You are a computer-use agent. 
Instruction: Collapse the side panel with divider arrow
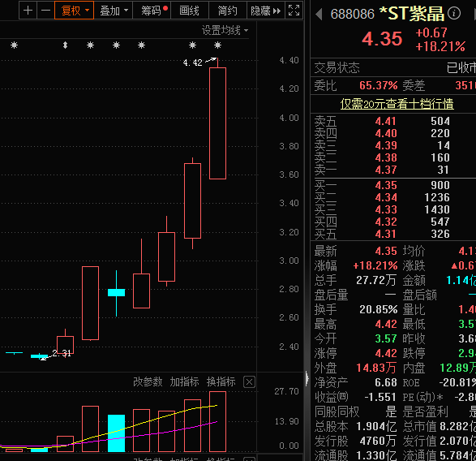[x=307, y=379]
